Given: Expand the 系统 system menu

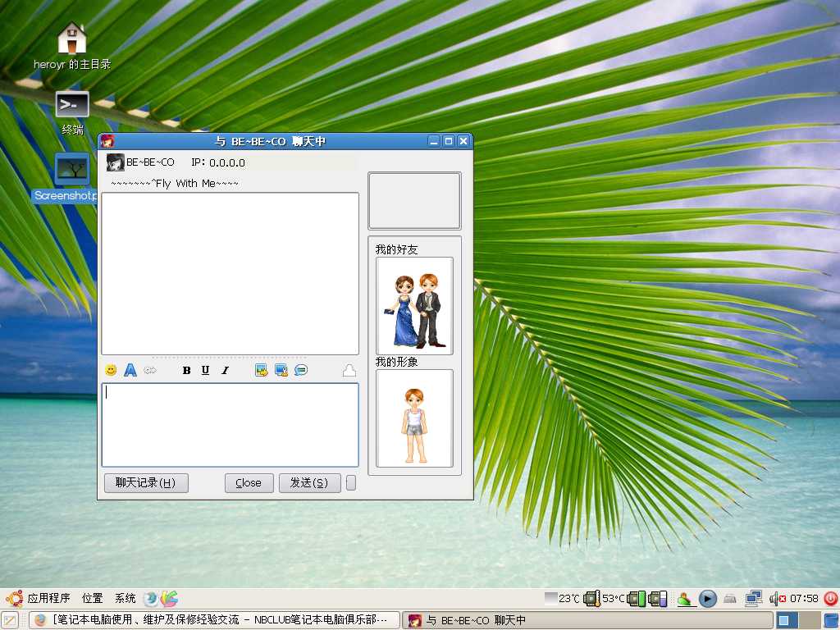Looking at the screenshot, I should (126, 599).
